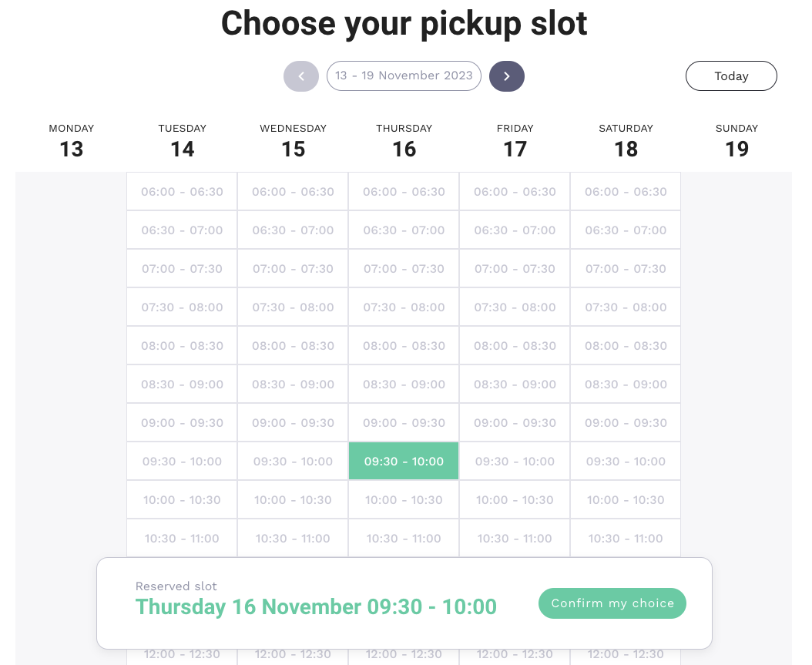Open the 13 - 19 November 2023 date field
The width and height of the screenshot is (812, 665).
click(x=404, y=76)
